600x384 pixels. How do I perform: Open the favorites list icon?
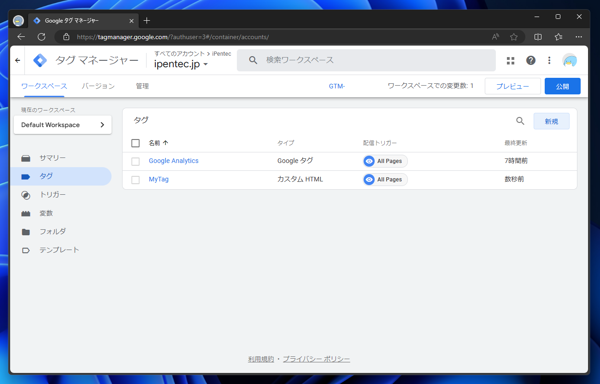coord(558,37)
